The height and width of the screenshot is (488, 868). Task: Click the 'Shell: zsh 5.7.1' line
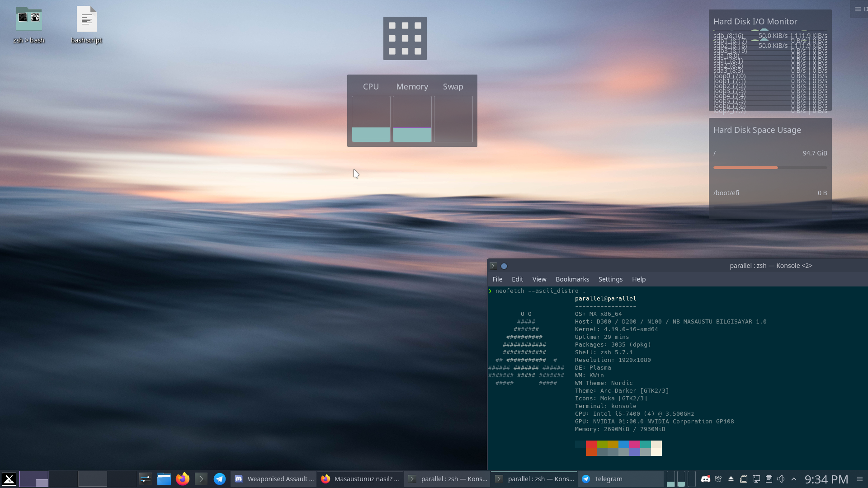point(604,352)
